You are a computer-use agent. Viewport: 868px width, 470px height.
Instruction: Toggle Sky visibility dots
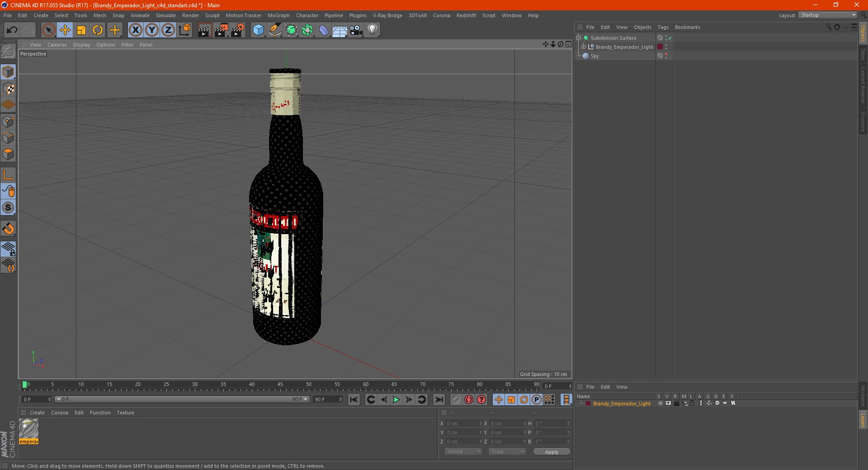666,56
